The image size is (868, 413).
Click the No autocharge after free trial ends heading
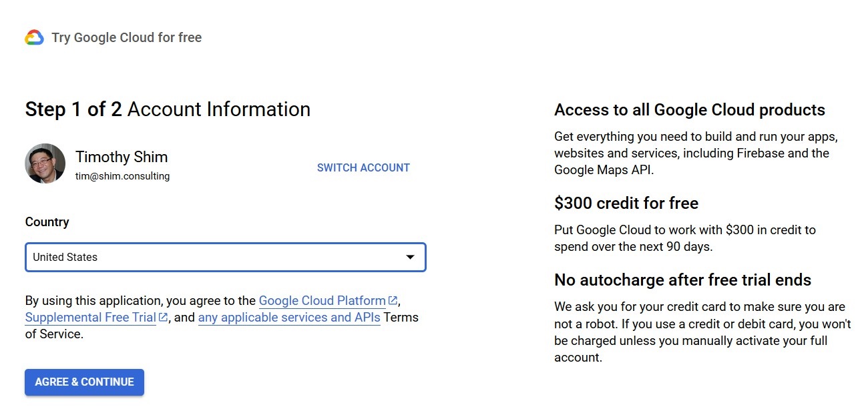[x=682, y=280]
